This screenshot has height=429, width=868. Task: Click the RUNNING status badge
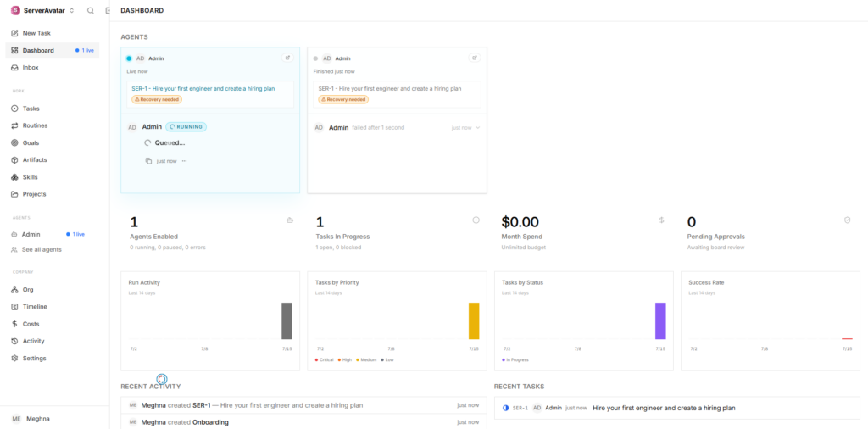click(x=186, y=127)
